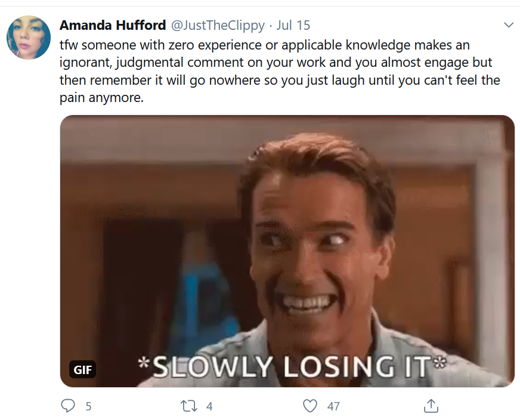
Task: Expand the tweet options chevron menu
Action: [x=509, y=25]
